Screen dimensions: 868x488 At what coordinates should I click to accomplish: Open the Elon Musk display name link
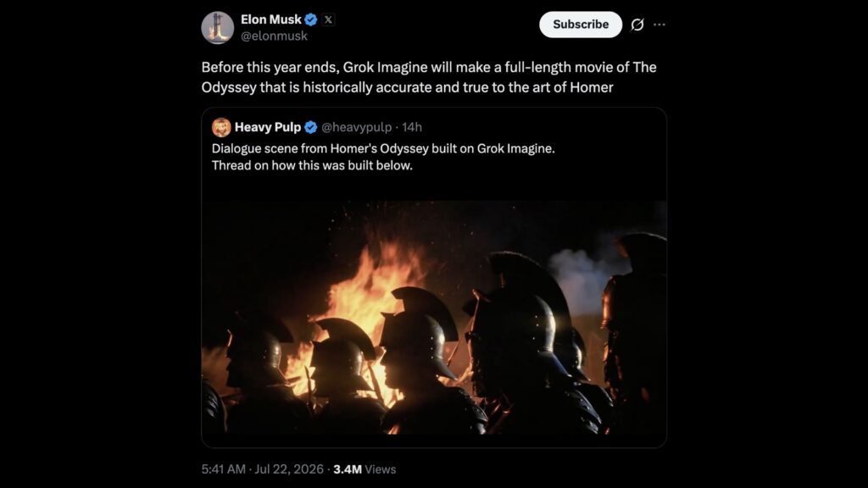click(x=271, y=19)
